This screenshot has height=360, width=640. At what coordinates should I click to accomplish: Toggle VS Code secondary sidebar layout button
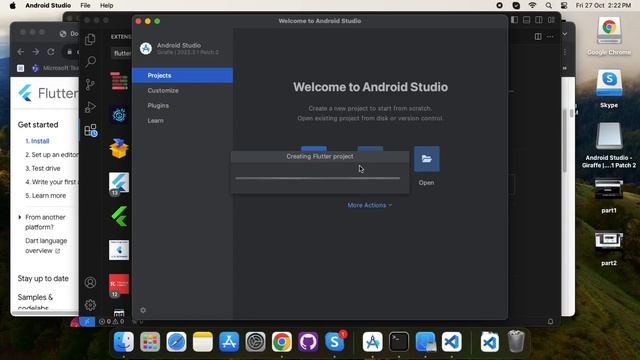(x=539, y=20)
